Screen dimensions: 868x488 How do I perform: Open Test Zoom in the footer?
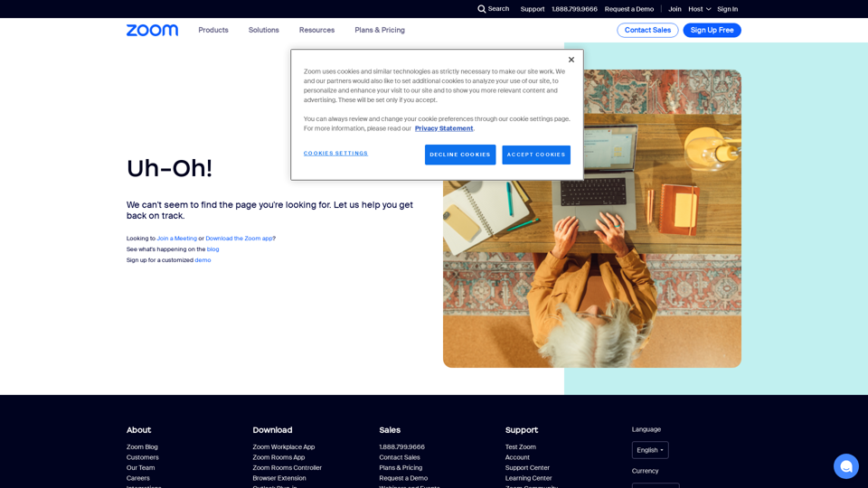click(x=521, y=447)
